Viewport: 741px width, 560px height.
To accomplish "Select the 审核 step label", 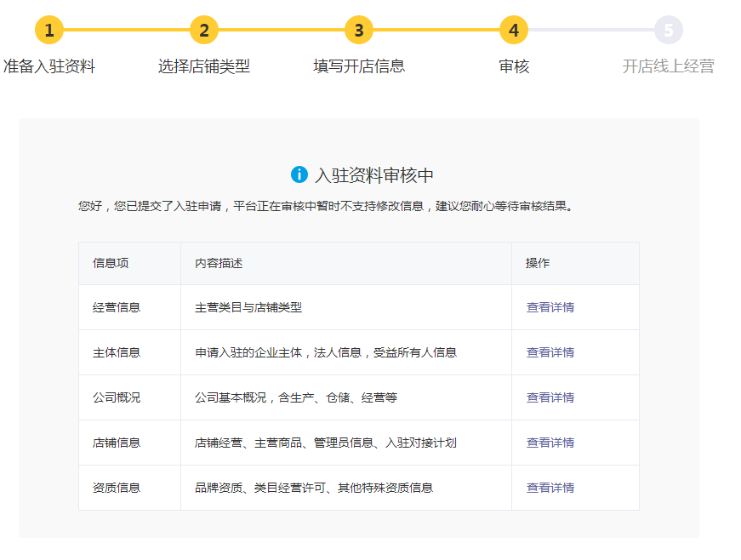I will point(514,66).
